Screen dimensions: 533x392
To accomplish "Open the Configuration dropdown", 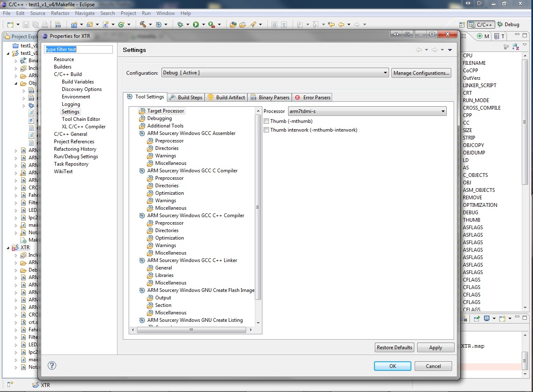I will [x=275, y=73].
